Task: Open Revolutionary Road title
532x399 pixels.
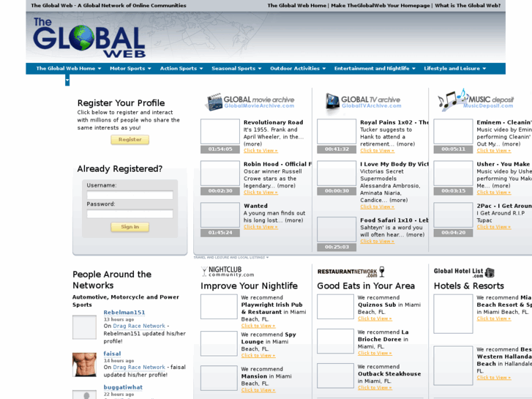Action: coord(274,122)
